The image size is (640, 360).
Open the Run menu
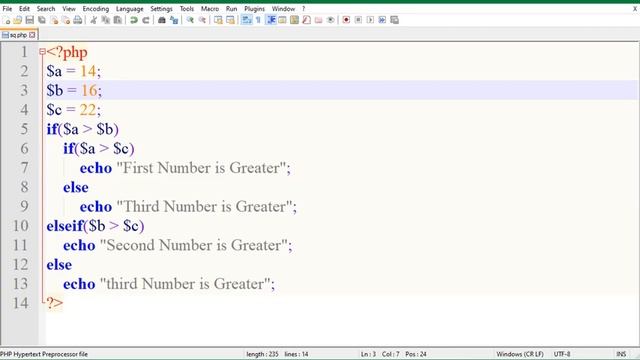pyautogui.click(x=231, y=9)
